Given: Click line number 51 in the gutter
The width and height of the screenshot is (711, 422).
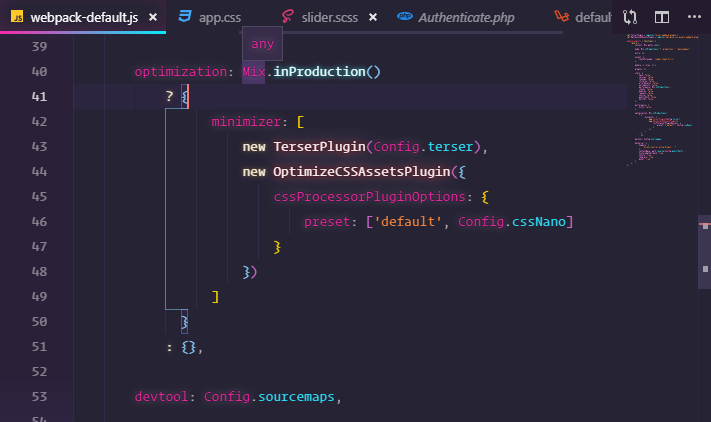Looking at the screenshot, I should tap(39, 347).
